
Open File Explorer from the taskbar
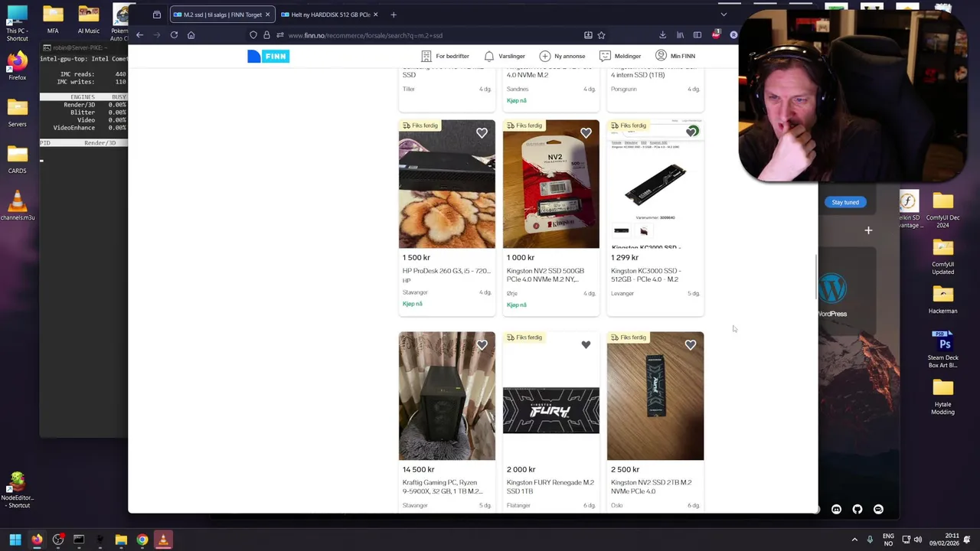pyautogui.click(x=121, y=540)
